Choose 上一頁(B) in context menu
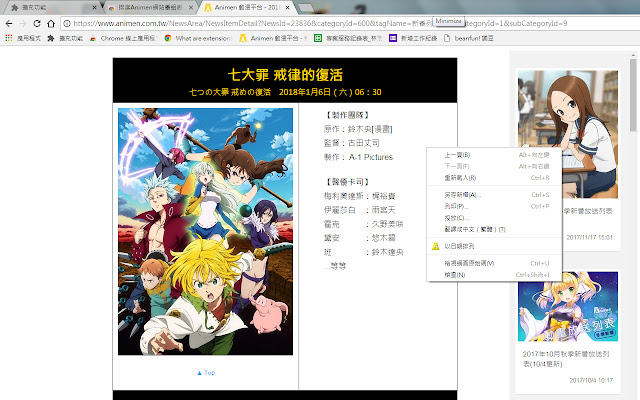The width and height of the screenshot is (640, 400). coord(494,155)
